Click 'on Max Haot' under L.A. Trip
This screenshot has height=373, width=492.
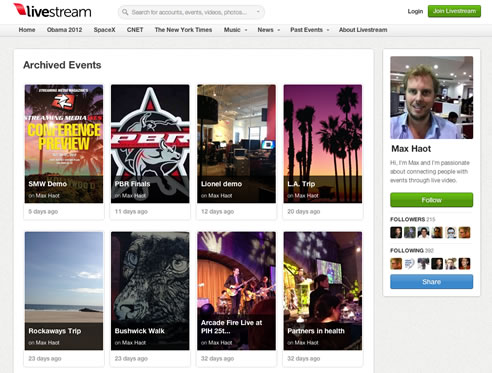[303, 196]
